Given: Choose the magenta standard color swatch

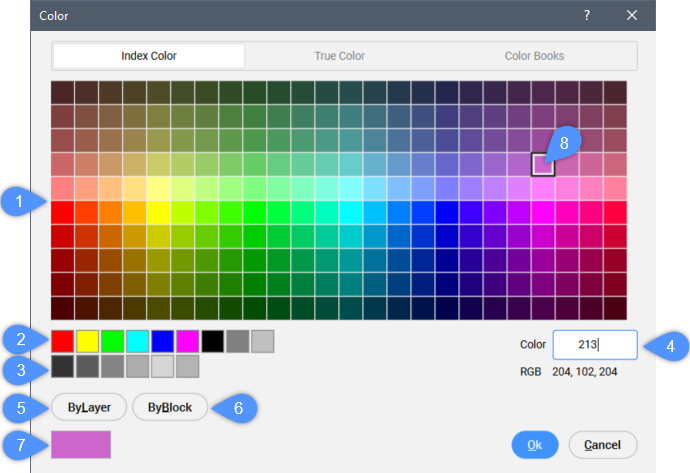Looking at the screenshot, I should (x=188, y=342).
